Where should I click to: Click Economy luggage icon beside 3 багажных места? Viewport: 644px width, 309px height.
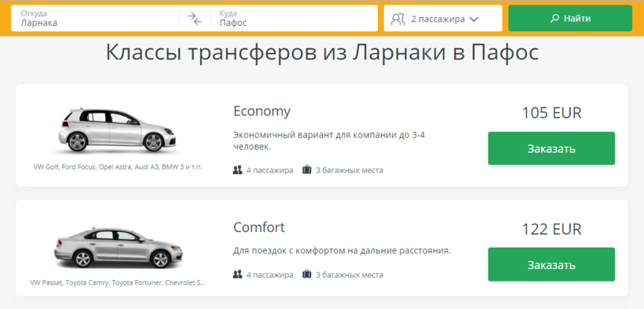click(306, 170)
